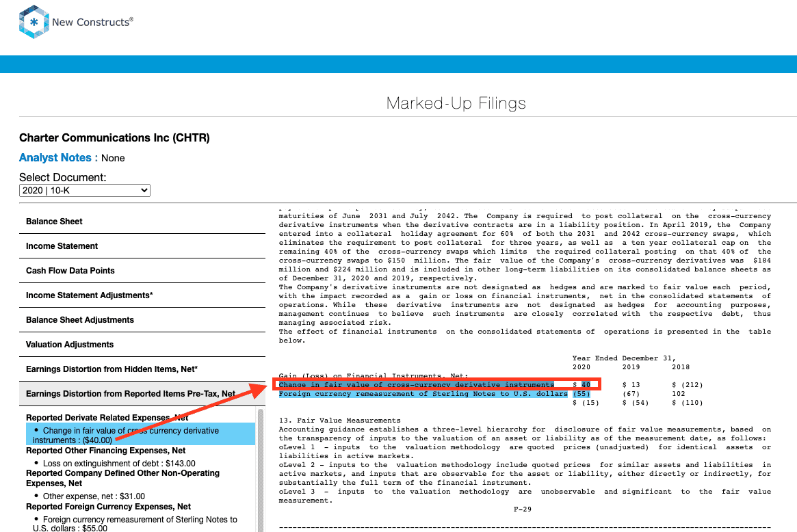Open the Balance Sheet Adjustments section

(x=142, y=320)
